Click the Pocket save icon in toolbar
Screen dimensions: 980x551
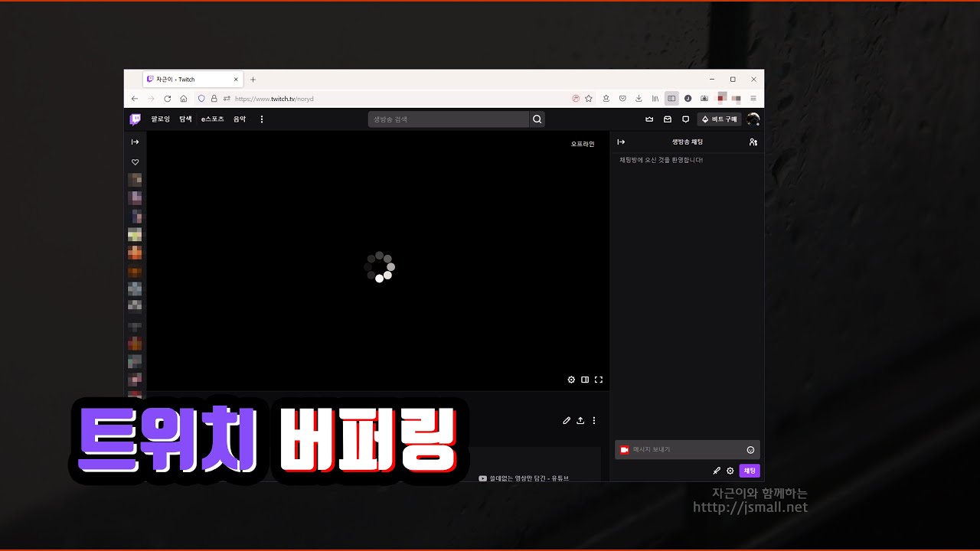click(x=622, y=99)
